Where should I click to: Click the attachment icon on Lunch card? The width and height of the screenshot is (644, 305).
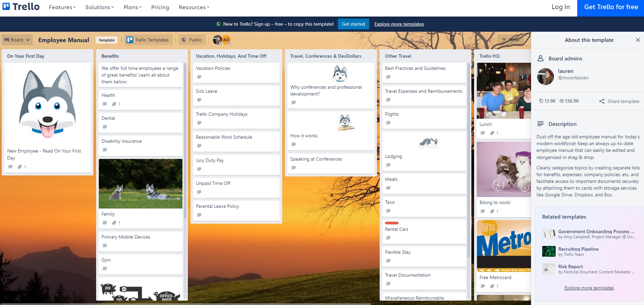[x=492, y=133]
